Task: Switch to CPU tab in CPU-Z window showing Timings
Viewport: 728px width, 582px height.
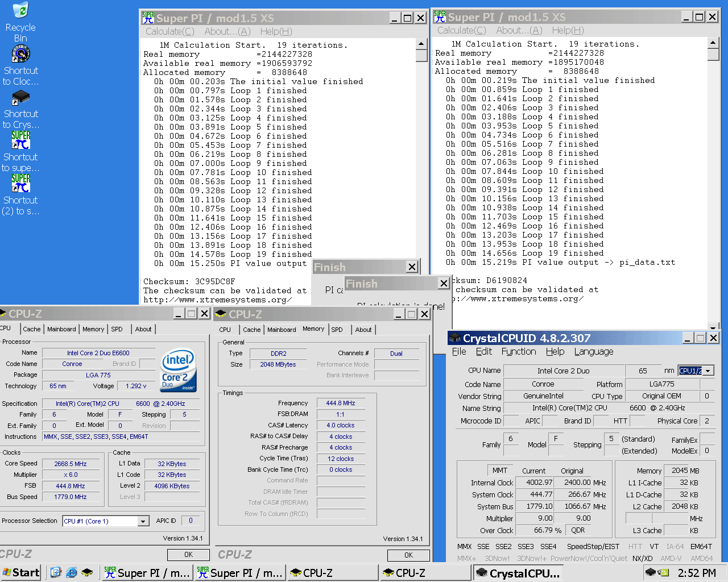Action: (x=225, y=330)
